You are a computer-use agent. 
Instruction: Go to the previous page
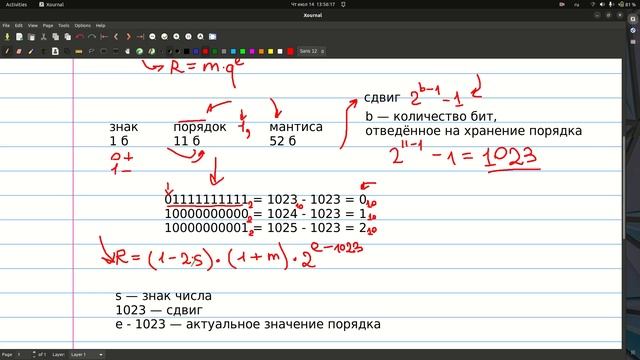click(x=116, y=37)
